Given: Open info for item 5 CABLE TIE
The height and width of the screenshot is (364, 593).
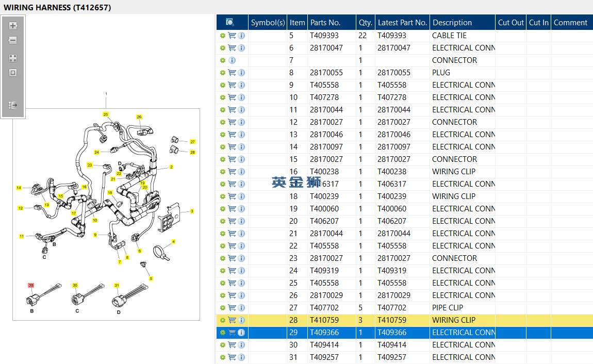Looking at the screenshot, I should click(241, 36).
